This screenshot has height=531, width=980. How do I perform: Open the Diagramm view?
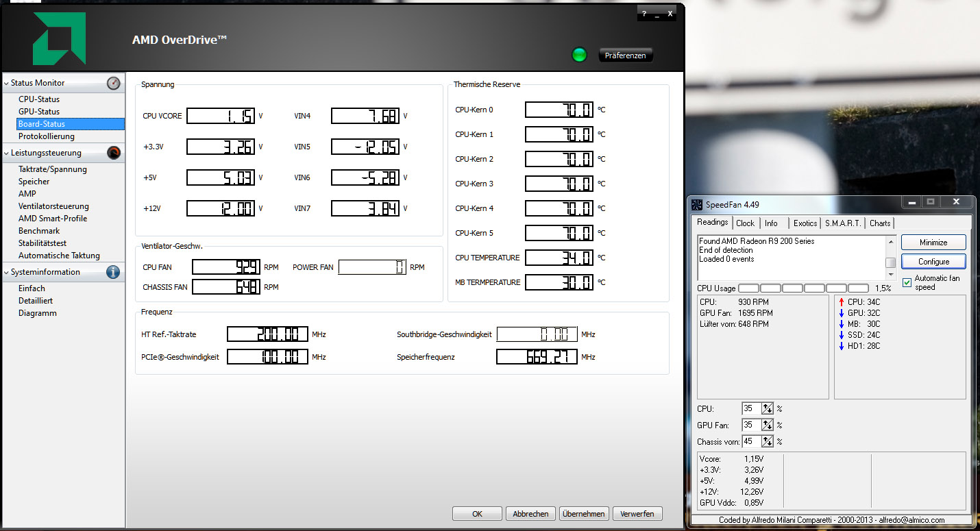[x=38, y=313]
